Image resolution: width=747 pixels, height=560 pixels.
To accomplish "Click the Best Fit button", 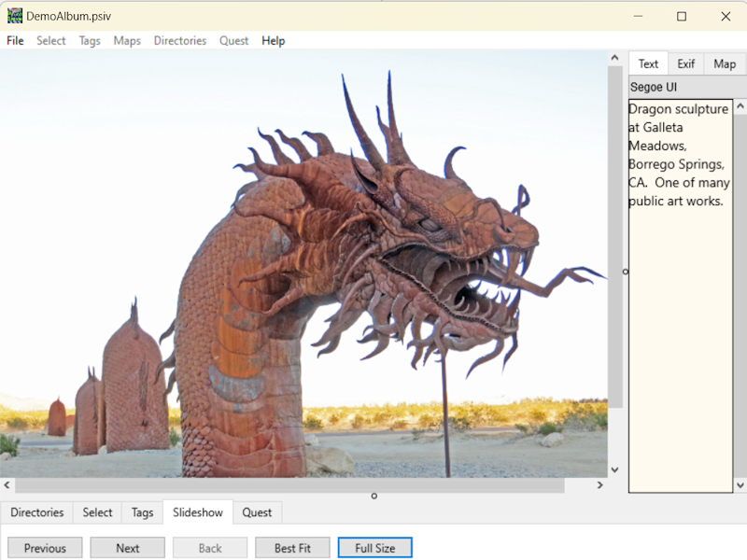I will tap(292, 548).
